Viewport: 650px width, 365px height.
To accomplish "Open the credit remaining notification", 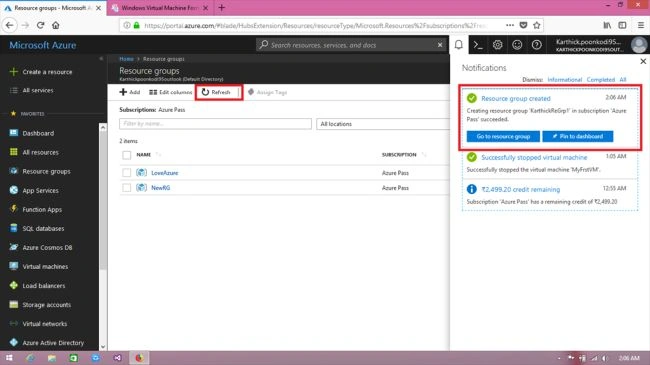I will pos(521,190).
